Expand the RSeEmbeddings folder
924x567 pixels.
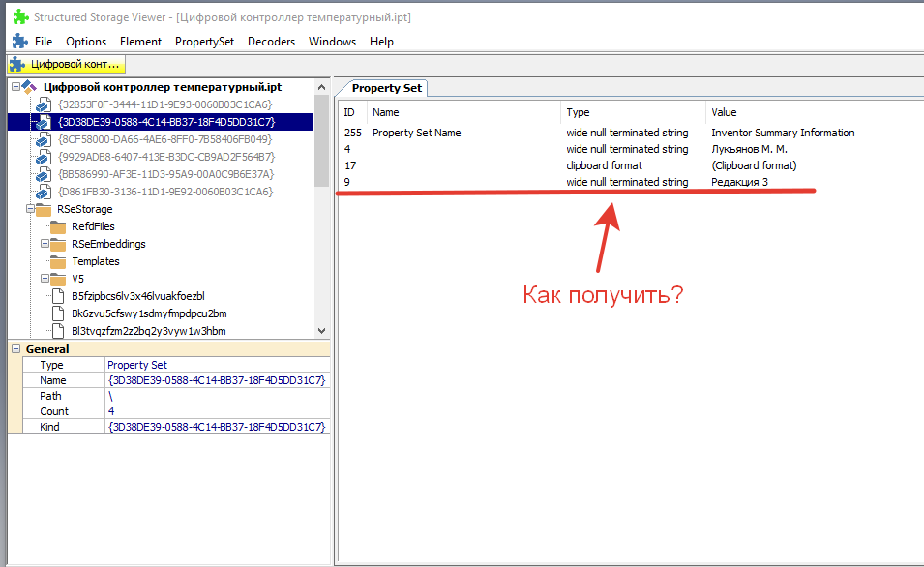point(45,244)
